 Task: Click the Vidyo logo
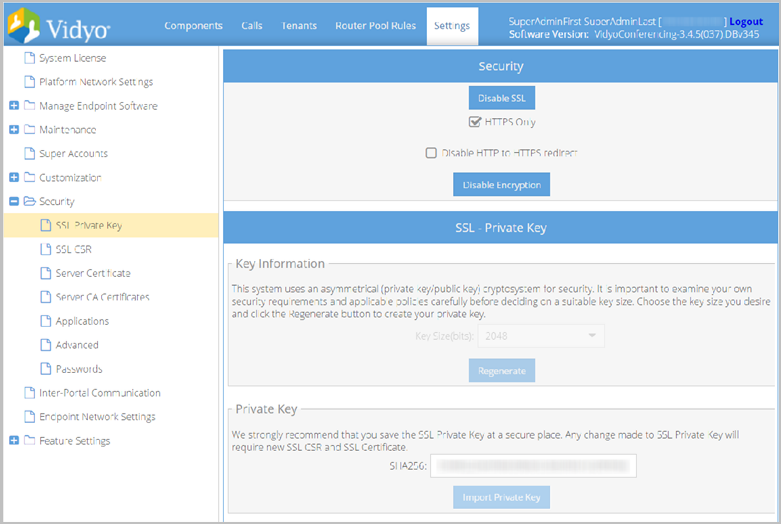point(59,26)
